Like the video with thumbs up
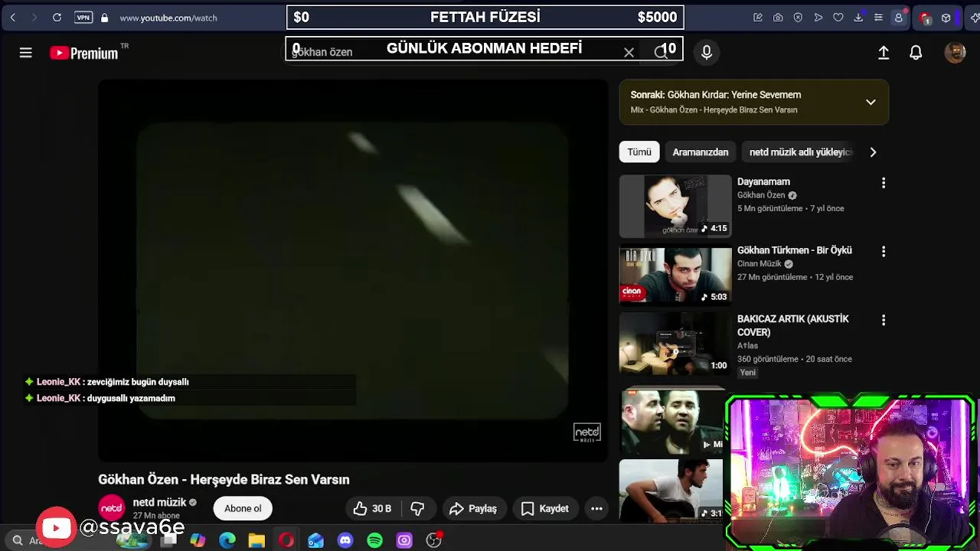Screen dimensions: 980x551 (372, 508)
